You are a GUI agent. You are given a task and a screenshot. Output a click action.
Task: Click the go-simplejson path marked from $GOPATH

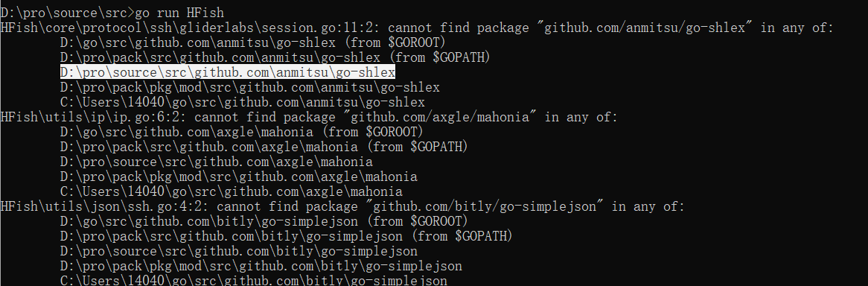[286, 237]
